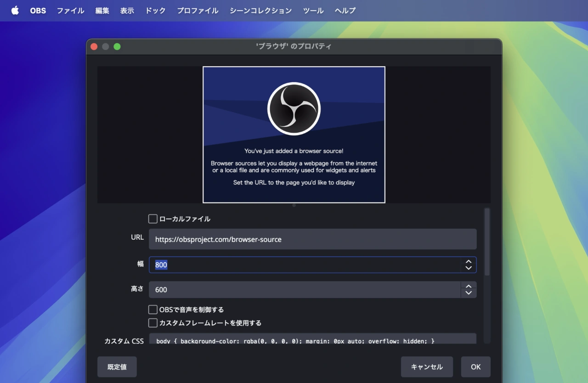Open the ドック menu
Viewport: 588px width, 383px height.
pyautogui.click(x=155, y=11)
